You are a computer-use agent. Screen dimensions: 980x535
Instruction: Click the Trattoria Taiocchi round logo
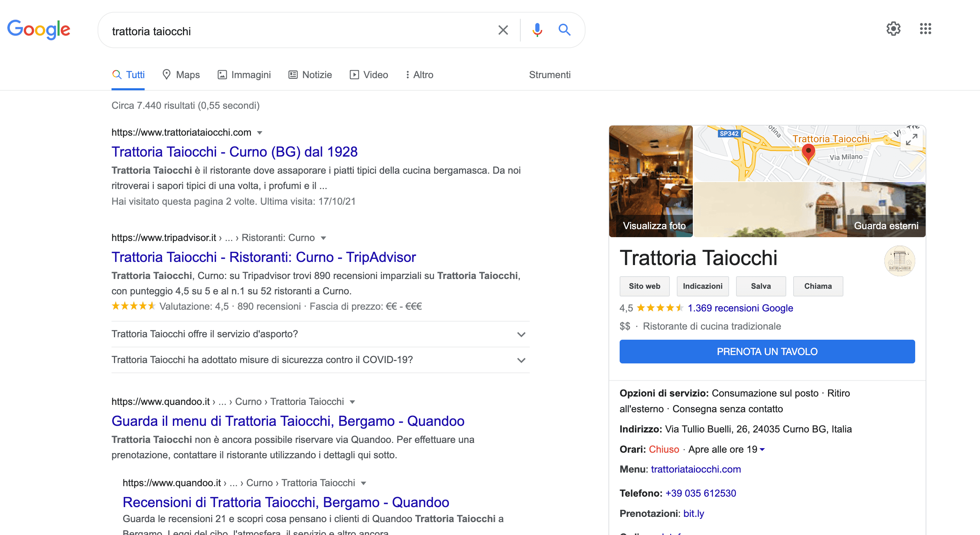(899, 261)
